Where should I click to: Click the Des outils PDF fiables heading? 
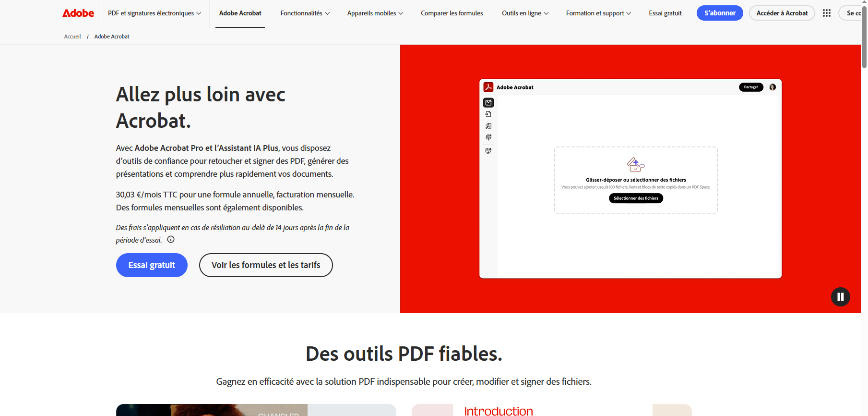click(x=404, y=354)
